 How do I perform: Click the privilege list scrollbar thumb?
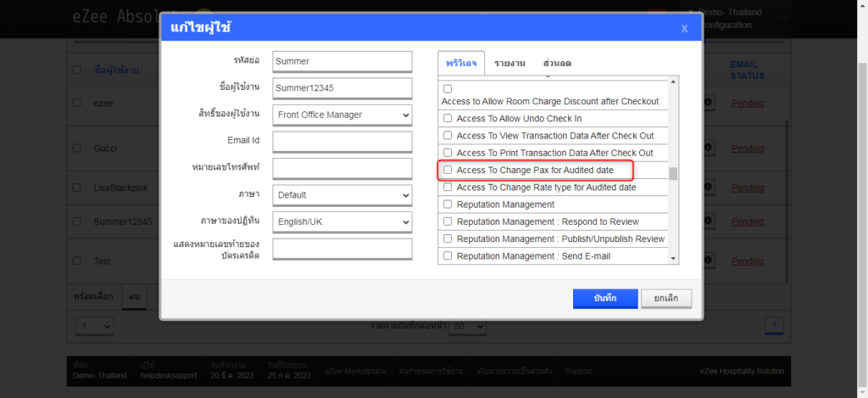(x=673, y=174)
